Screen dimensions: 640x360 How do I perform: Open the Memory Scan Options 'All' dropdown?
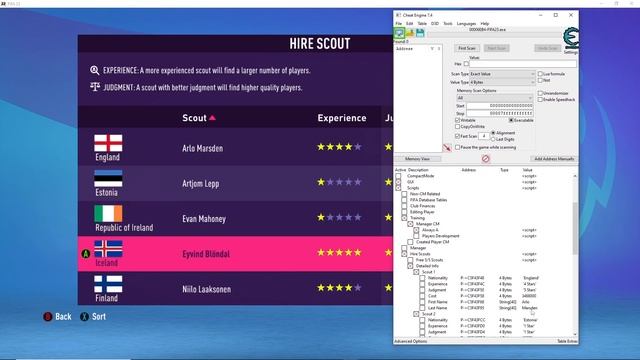(494, 98)
